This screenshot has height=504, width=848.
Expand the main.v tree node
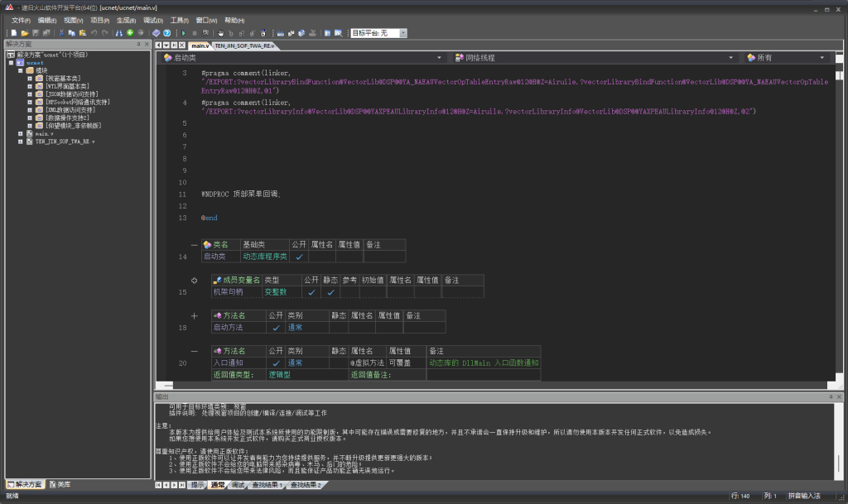coord(21,133)
